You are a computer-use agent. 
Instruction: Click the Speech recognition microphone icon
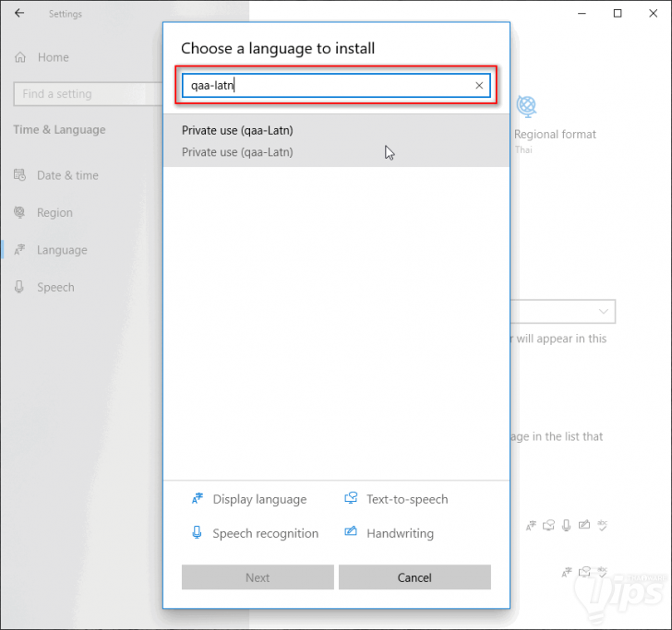coord(197,533)
